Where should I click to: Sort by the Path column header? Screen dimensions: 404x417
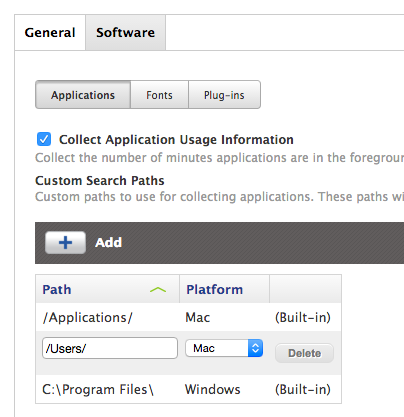coord(107,289)
